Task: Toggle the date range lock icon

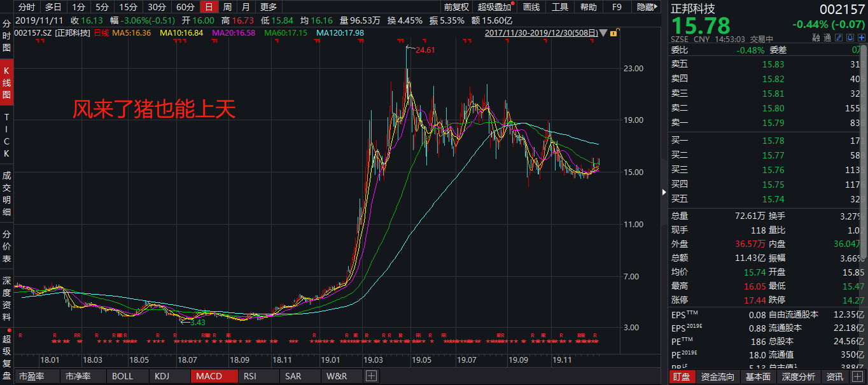Action: 615,32
